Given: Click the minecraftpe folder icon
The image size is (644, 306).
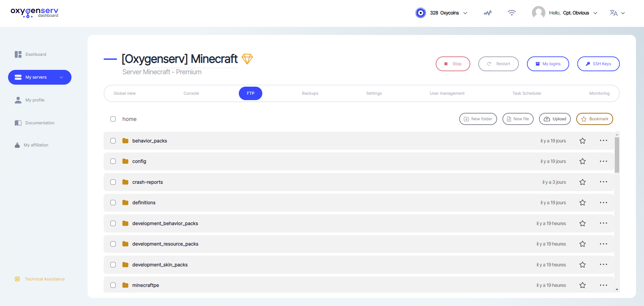Looking at the screenshot, I should coord(125,285).
